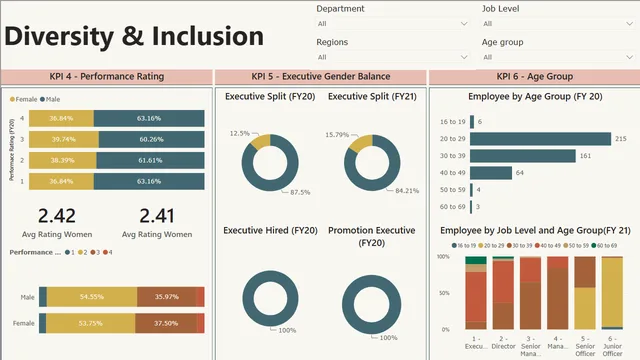Select the 60 to 69 age group bar
Screen dimensions: 640x360
click(471, 207)
